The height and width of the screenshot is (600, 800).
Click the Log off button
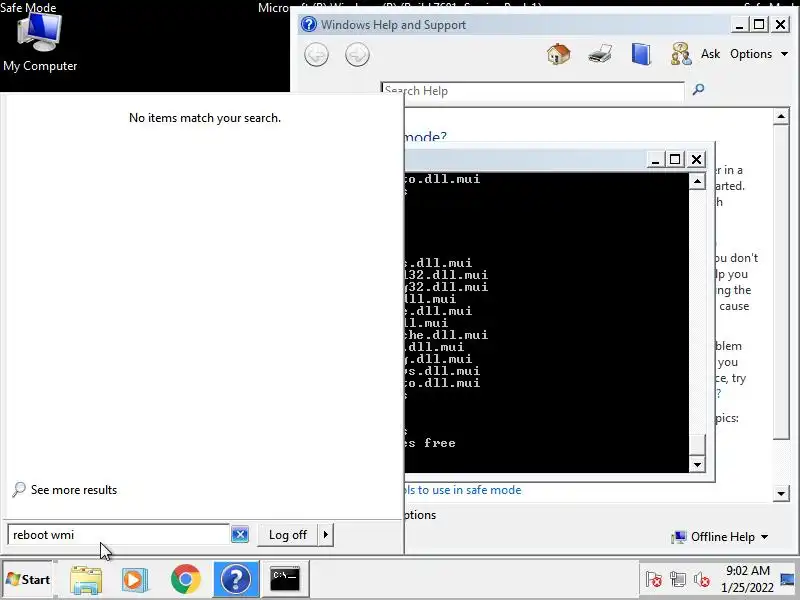coord(288,535)
